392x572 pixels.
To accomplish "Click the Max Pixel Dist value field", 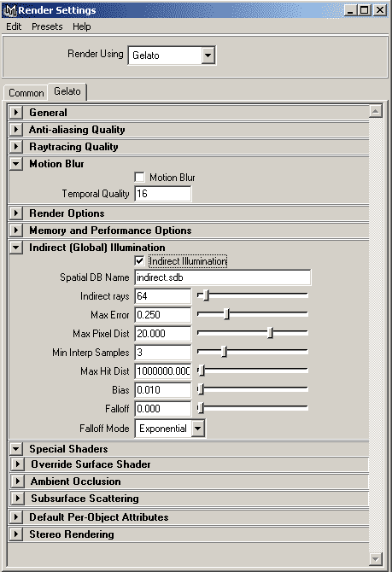I will click(x=163, y=334).
